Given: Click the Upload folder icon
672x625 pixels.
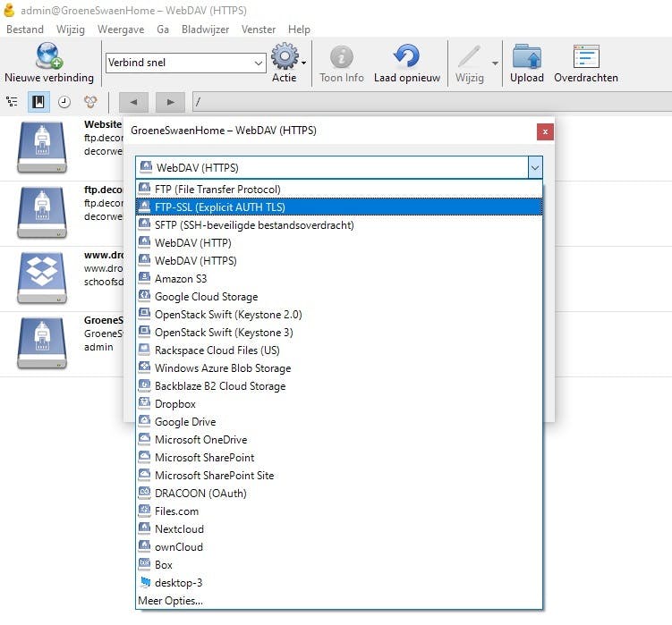Looking at the screenshot, I should tap(526, 57).
